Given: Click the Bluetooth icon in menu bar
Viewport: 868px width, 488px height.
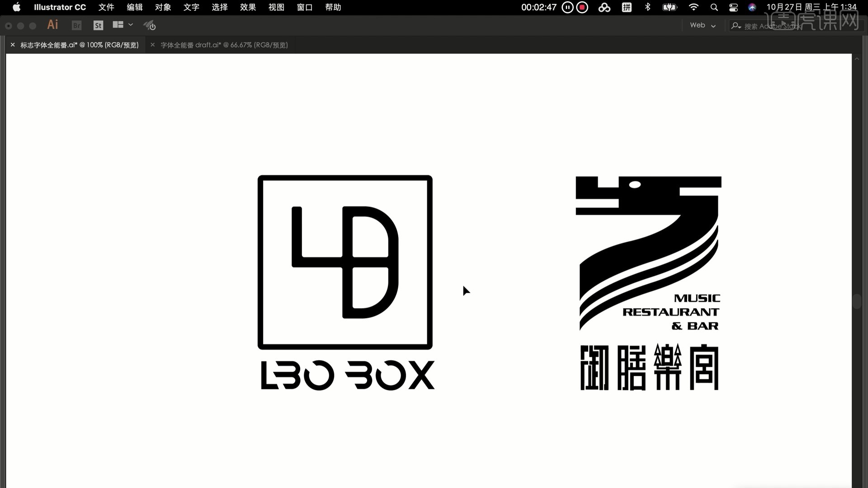Looking at the screenshot, I should tap(647, 7).
